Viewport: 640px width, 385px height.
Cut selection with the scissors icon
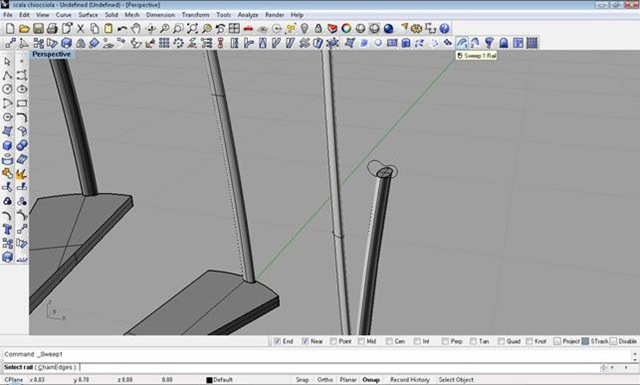point(80,29)
